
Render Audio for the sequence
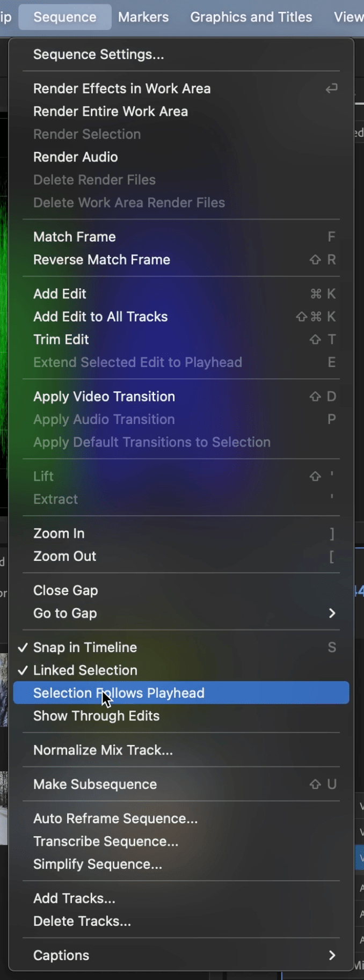[x=75, y=157]
